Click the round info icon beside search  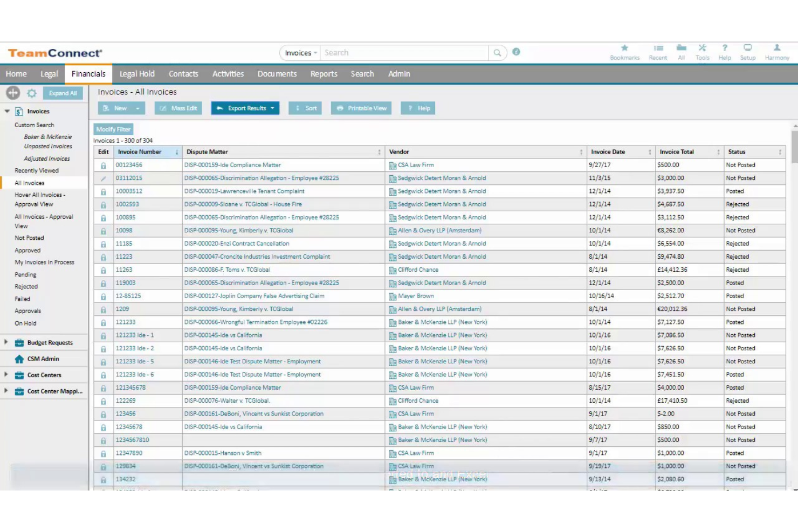(516, 52)
